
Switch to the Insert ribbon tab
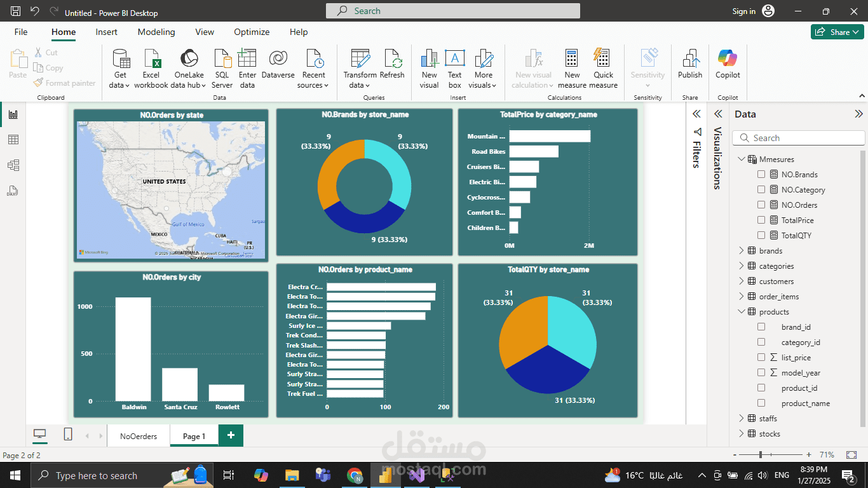(107, 32)
